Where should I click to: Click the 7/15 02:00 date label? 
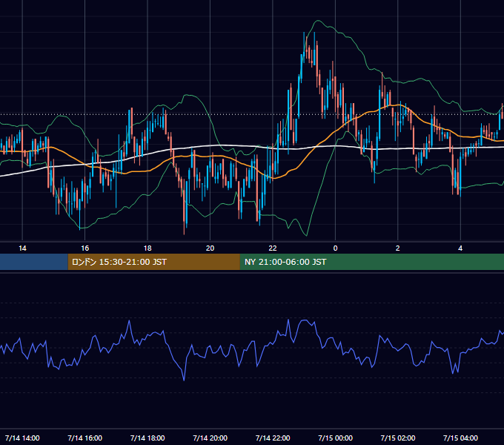397,438
